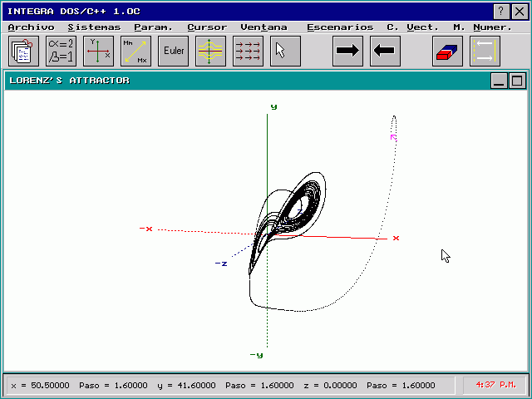
Task: Select the vector field arrows icon
Action: 248,51
